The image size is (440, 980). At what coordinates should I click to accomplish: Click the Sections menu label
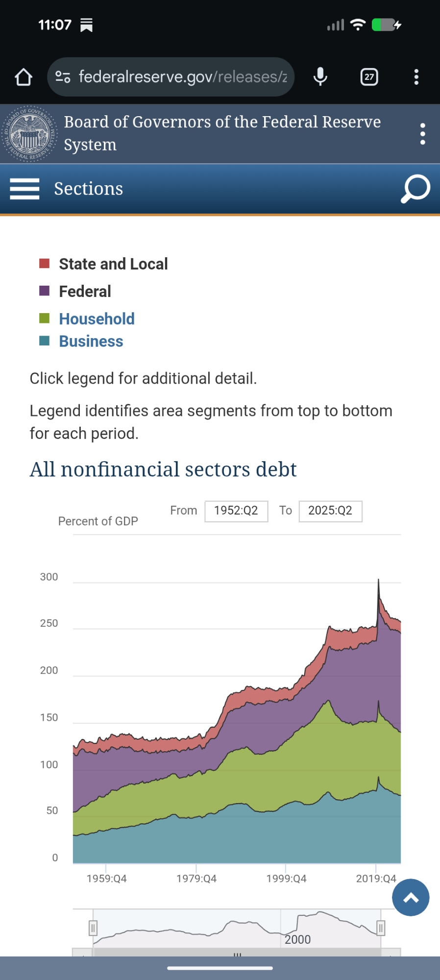88,189
